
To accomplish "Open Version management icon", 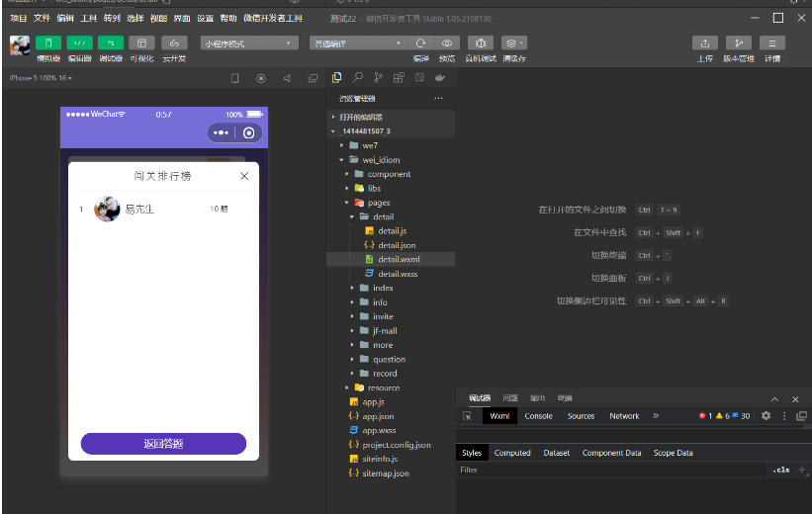I will (739, 43).
